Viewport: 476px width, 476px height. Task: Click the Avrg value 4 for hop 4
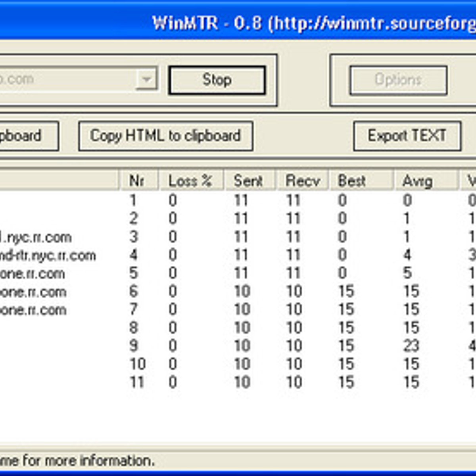pos(407,255)
